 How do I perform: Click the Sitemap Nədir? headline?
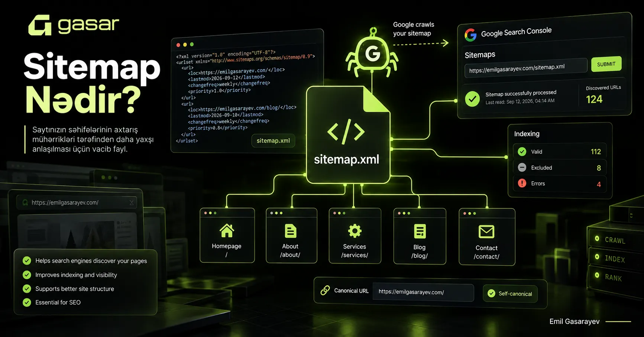92,83
